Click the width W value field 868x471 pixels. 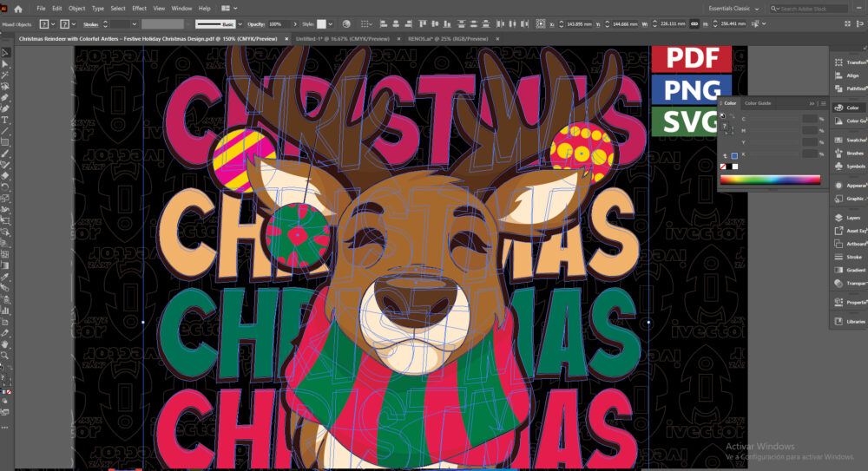[672, 24]
